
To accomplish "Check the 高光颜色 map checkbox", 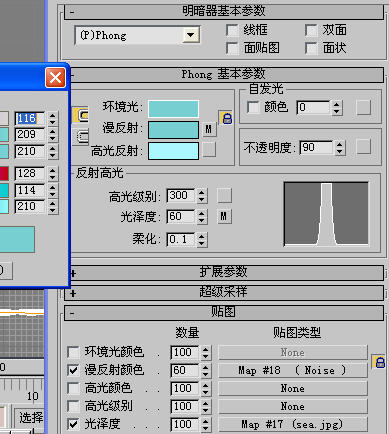I will (73, 388).
